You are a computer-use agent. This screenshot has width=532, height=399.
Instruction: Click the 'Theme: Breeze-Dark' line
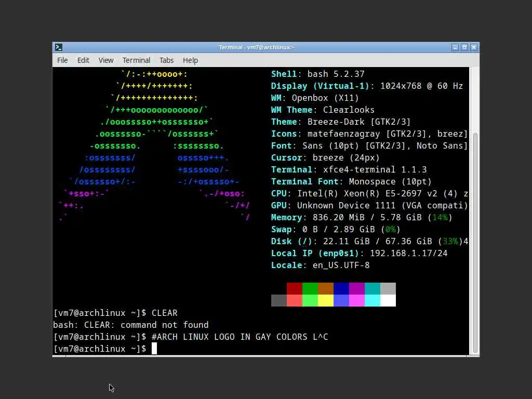(x=341, y=122)
